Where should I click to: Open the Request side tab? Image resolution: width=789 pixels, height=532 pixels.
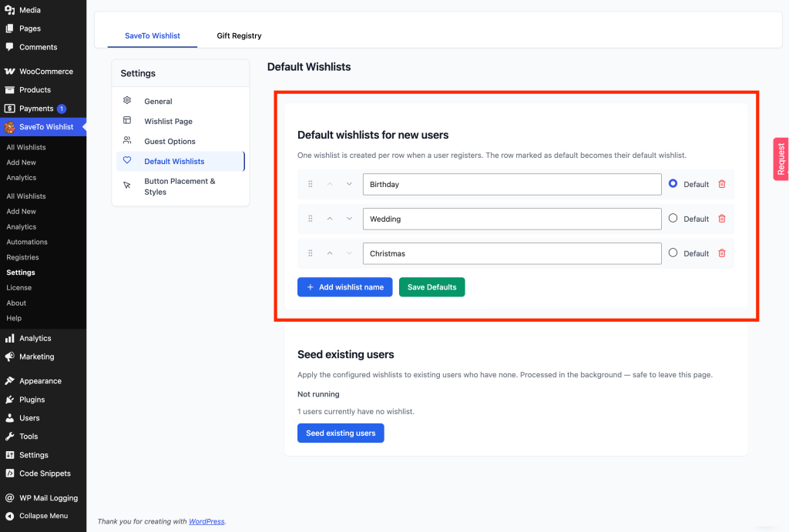781,159
